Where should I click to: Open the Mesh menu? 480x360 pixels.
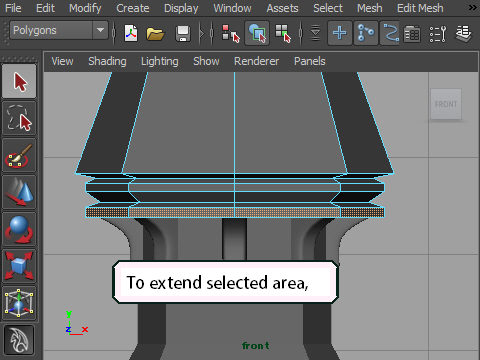[x=370, y=8]
